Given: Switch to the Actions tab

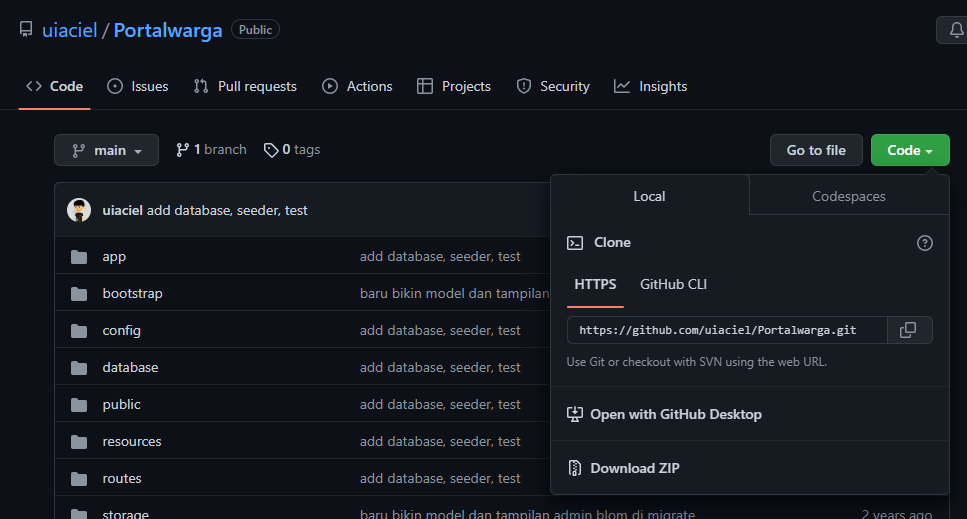Looking at the screenshot, I should [x=357, y=86].
